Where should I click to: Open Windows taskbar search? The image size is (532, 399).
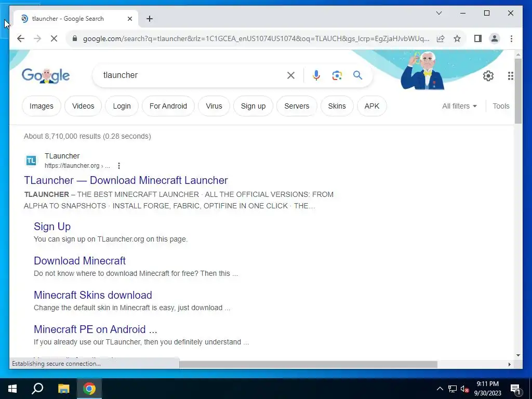click(37, 389)
